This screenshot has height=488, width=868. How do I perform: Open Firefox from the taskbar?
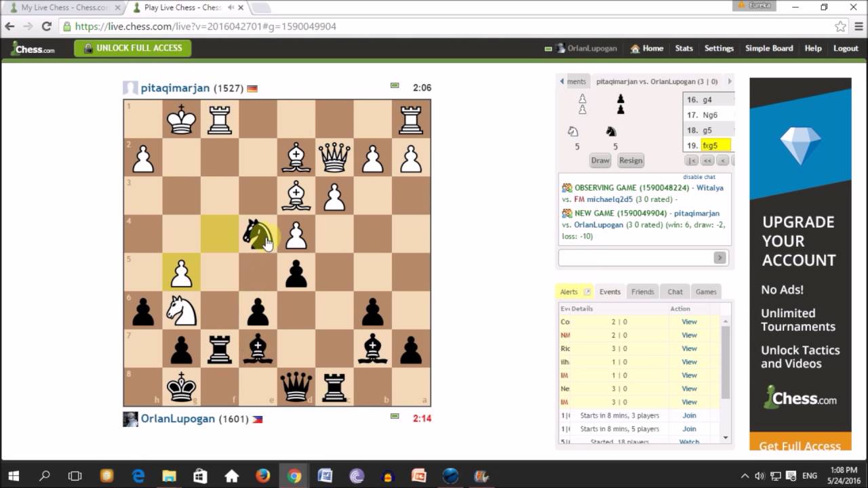tap(262, 476)
